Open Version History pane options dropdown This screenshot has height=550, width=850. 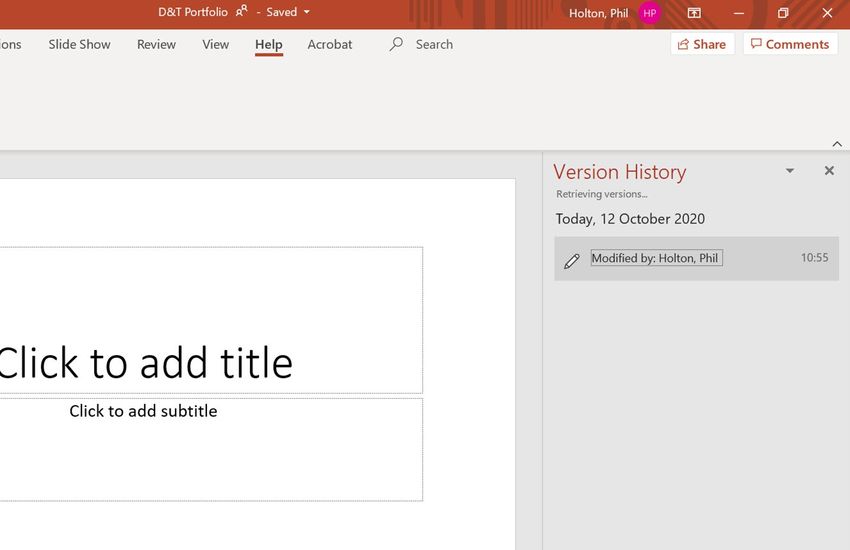click(790, 171)
